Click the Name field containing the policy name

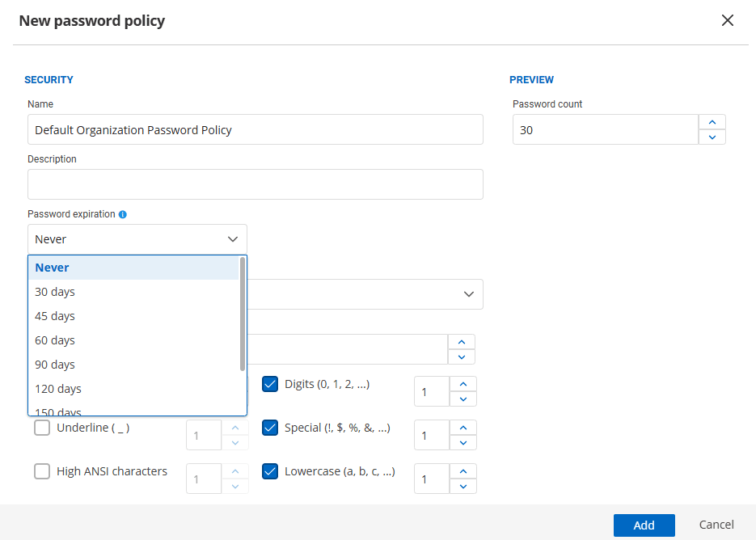tap(255, 129)
